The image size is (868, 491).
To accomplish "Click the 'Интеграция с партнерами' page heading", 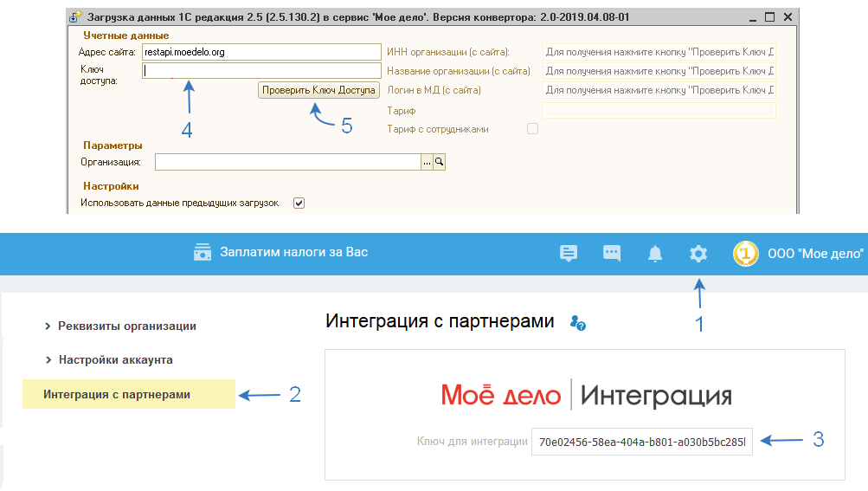I will coord(440,321).
